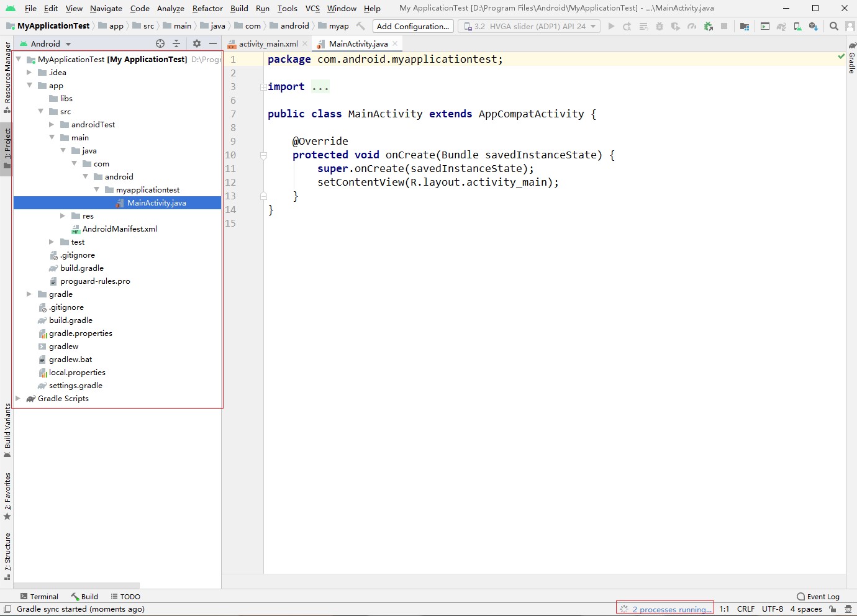Screen dimensions: 857x616
Task: Close the MainActivity.java tab
Action: 395,43
